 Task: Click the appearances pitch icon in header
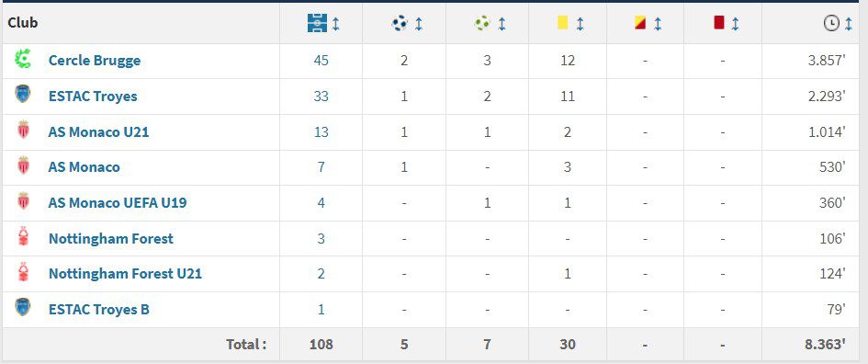317,23
